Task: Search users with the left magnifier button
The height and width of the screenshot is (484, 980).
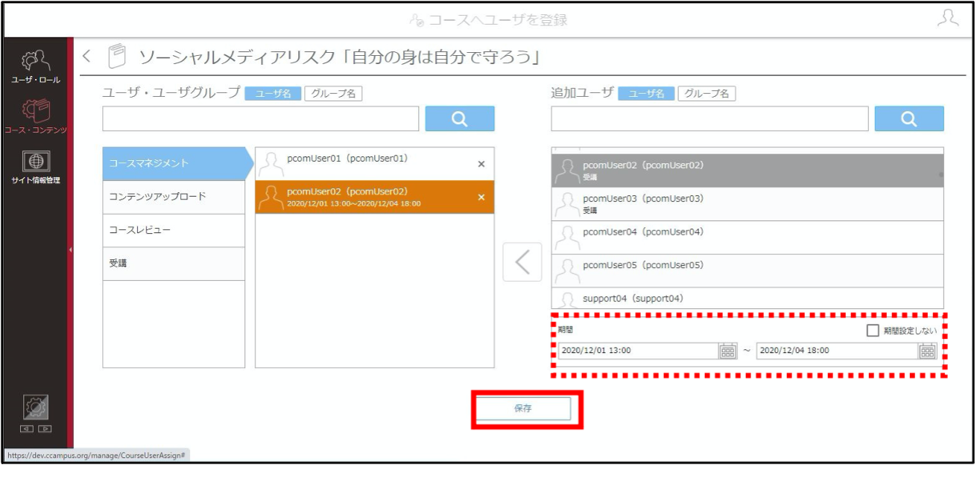Action: click(x=460, y=119)
